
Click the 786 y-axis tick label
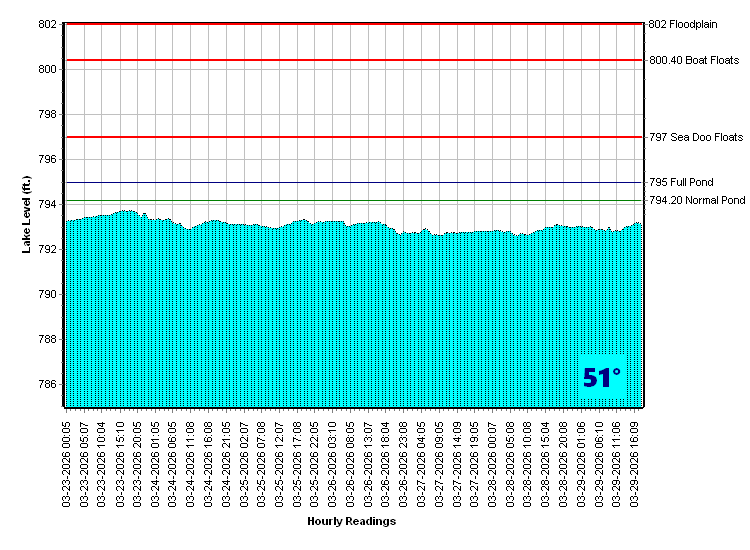(x=45, y=385)
